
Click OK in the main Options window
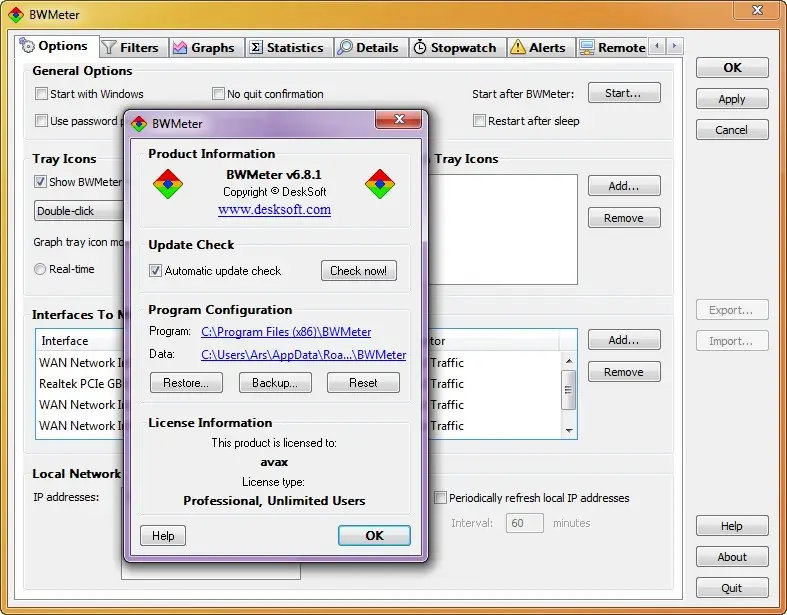(x=732, y=68)
